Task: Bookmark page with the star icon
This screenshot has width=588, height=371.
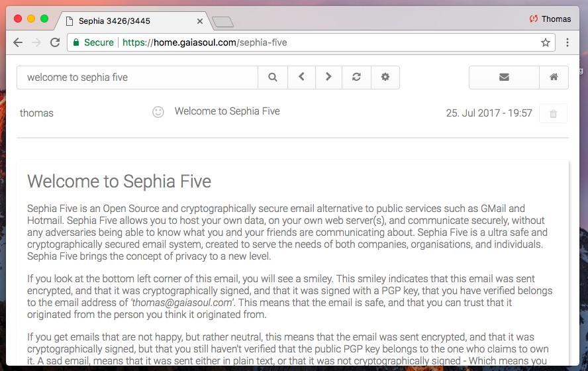Action: click(x=545, y=42)
